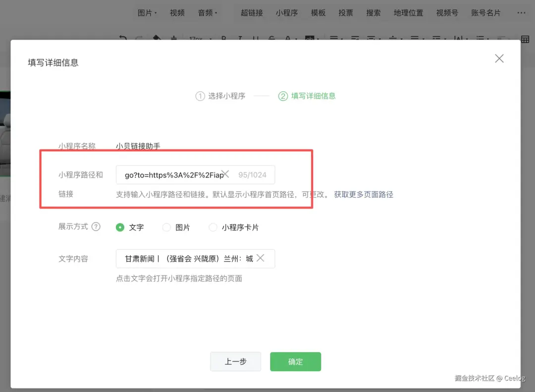Click the undo icon in the toolbar

[x=123, y=39]
